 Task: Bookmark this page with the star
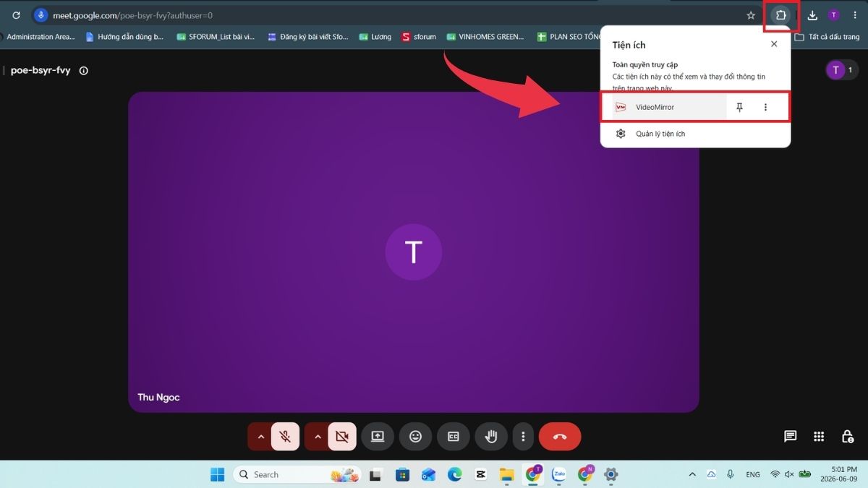point(751,15)
